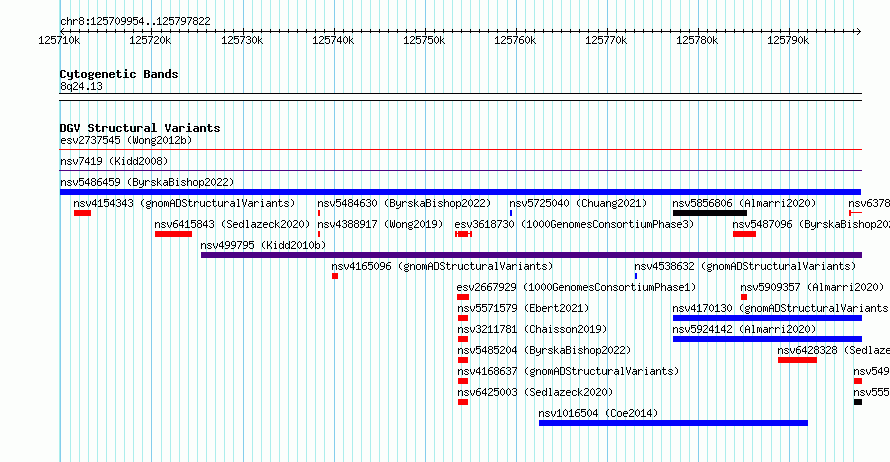Click the 125760k ruler label

click(515, 40)
